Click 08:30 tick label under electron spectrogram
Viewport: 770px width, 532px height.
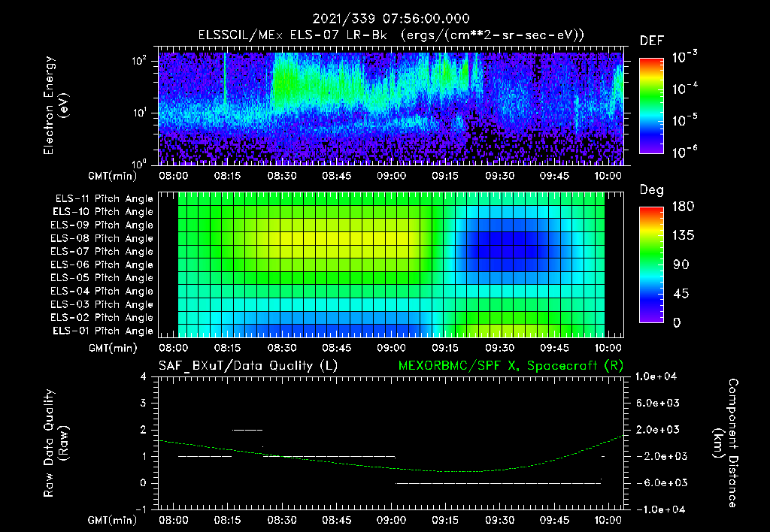(282, 176)
